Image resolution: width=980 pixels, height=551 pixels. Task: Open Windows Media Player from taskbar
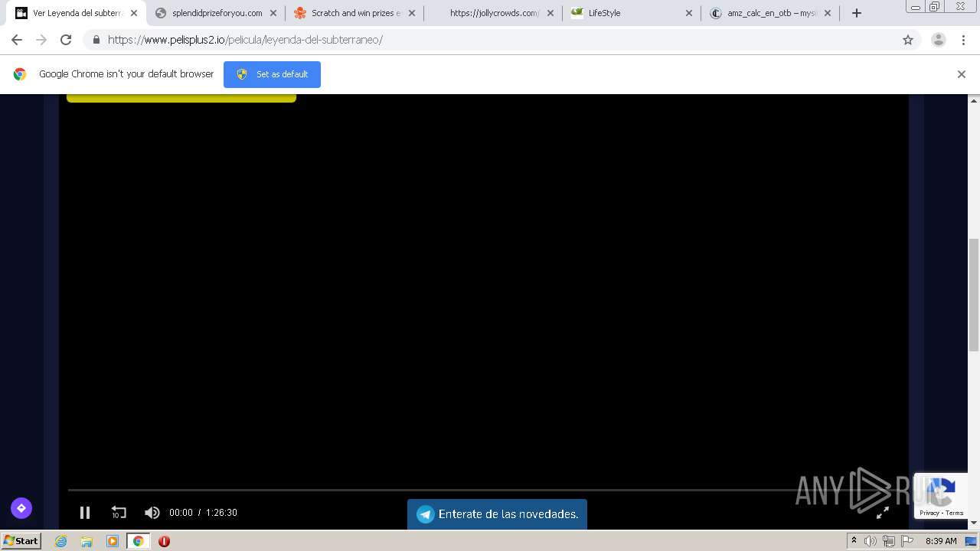tap(113, 541)
